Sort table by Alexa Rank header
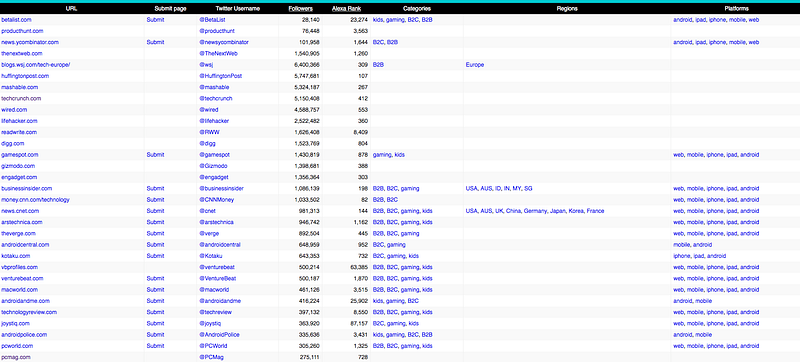This screenshot has height=362, width=800. coord(345,9)
